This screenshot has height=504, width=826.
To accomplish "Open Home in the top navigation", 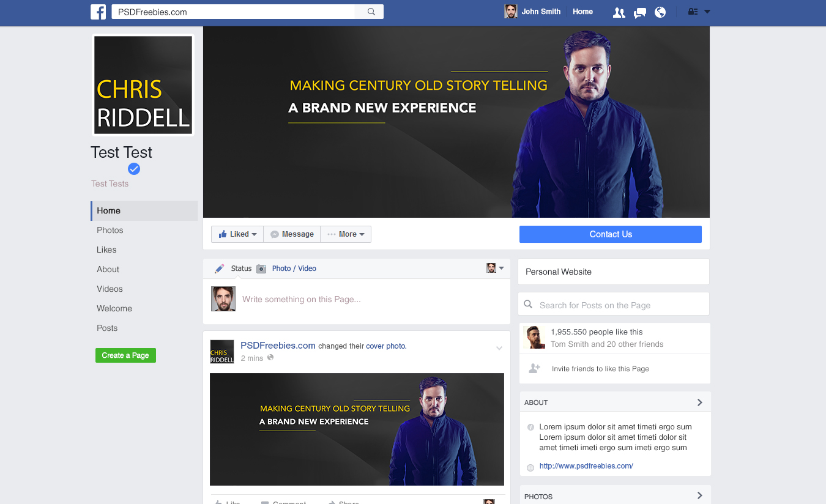I will [x=582, y=11].
